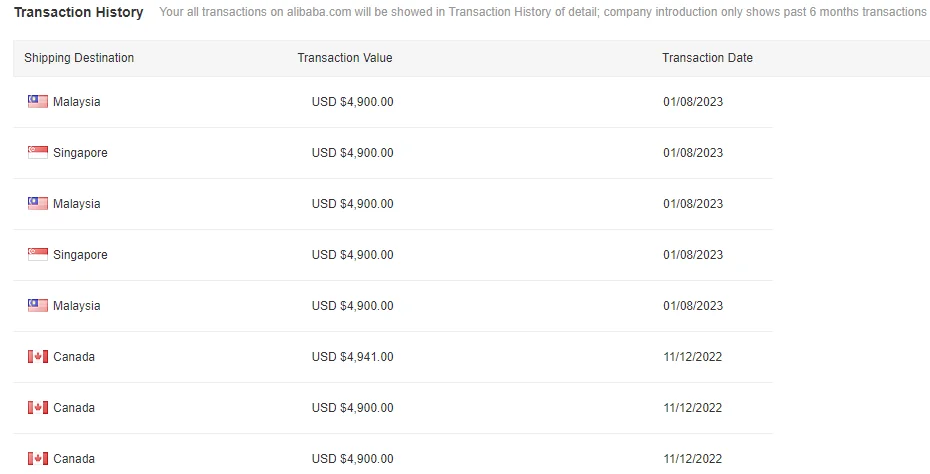930x474 pixels.
Task: Click the transaction history description note text
Action: (543, 13)
